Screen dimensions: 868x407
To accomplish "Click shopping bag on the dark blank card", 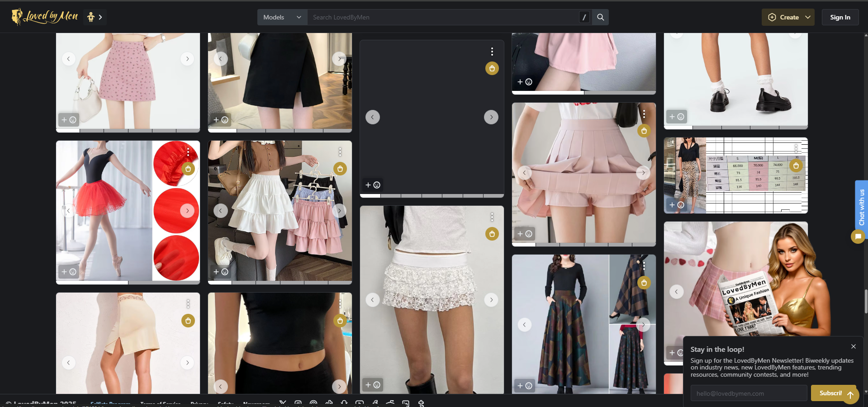I will [x=492, y=68].
